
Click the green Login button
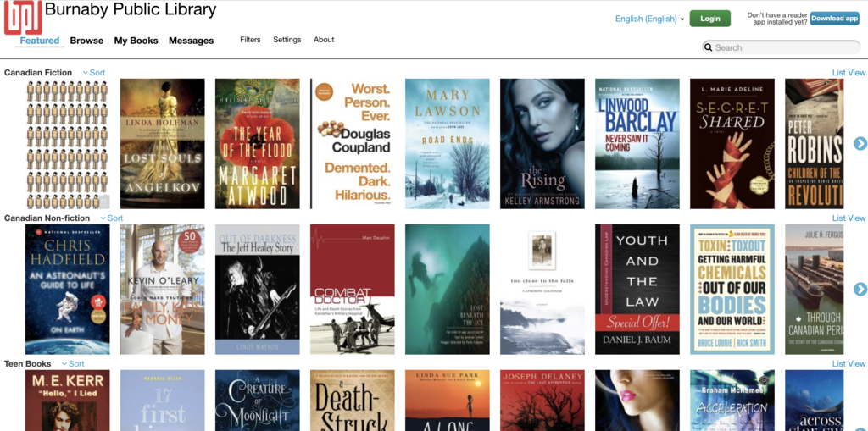[710, 19]
